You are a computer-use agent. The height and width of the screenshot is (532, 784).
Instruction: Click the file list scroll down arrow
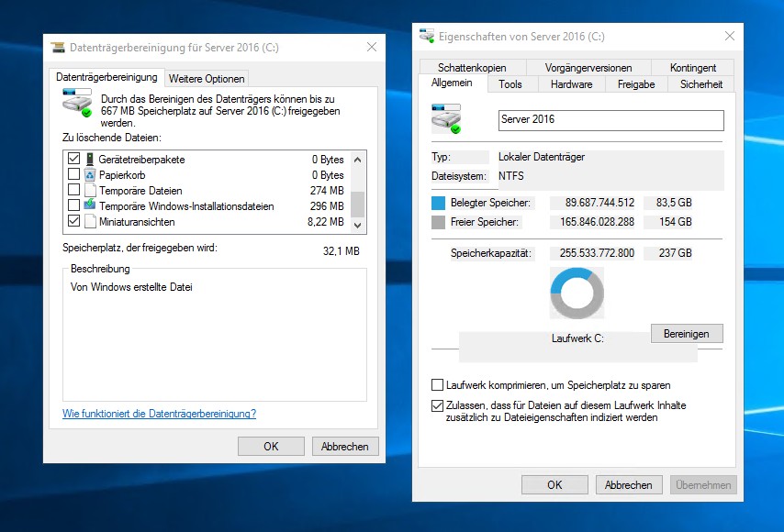coord(357,226)
